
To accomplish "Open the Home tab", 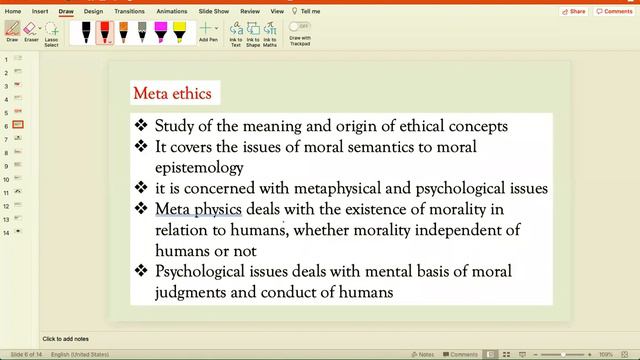I will click(13, 11).
